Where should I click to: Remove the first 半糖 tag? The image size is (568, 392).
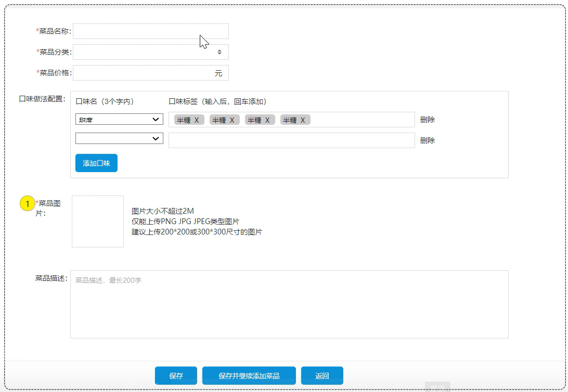(197, 120)
